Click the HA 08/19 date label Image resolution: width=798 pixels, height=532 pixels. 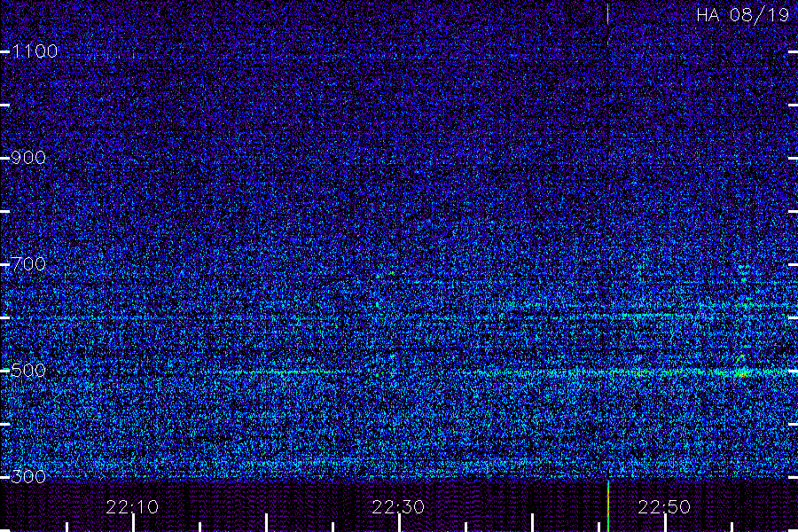click(x=742, y=15)
